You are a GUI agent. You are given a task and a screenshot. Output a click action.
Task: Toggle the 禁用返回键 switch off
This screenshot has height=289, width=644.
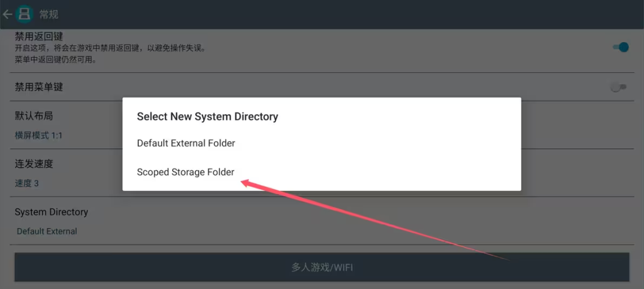[620, 47]
